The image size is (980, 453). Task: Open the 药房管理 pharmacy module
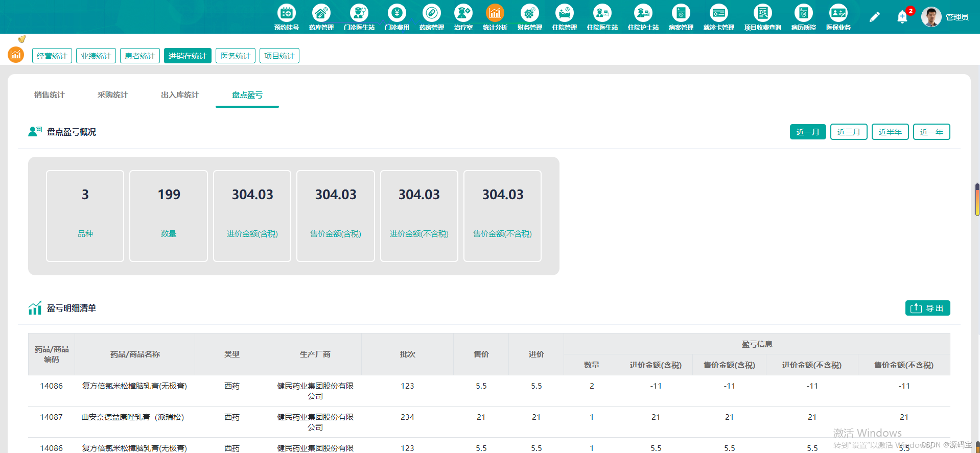[431, 17]
